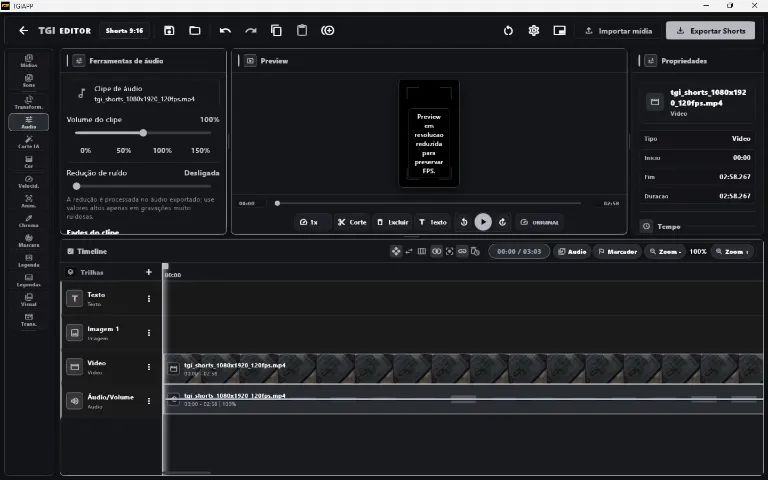Click the focus frame icon in timeline toolbar

(x=449, y=251)
